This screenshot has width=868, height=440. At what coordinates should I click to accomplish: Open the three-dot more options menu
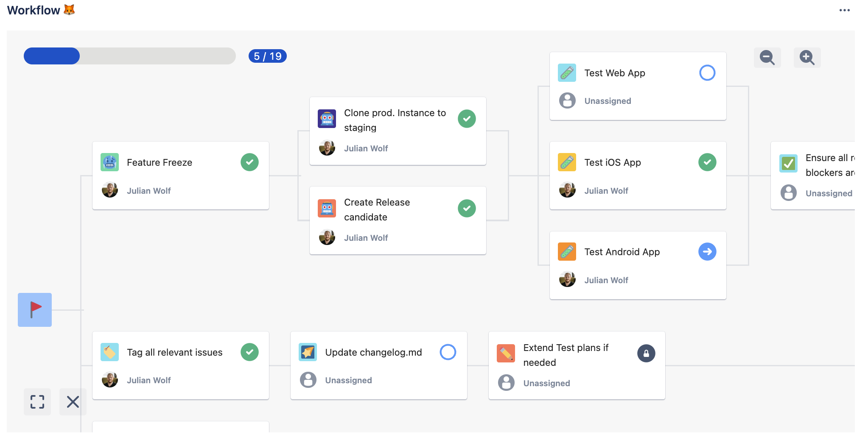click(x=844, y=10)
